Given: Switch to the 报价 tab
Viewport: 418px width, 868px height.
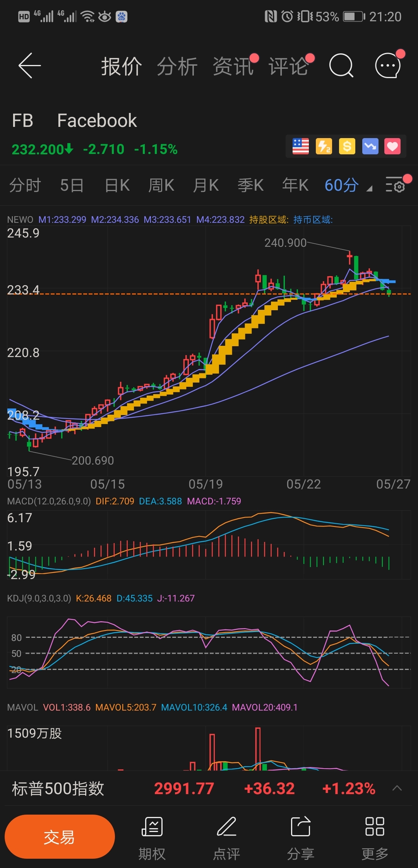Looking at the screenshot, I should pos(122,66).
